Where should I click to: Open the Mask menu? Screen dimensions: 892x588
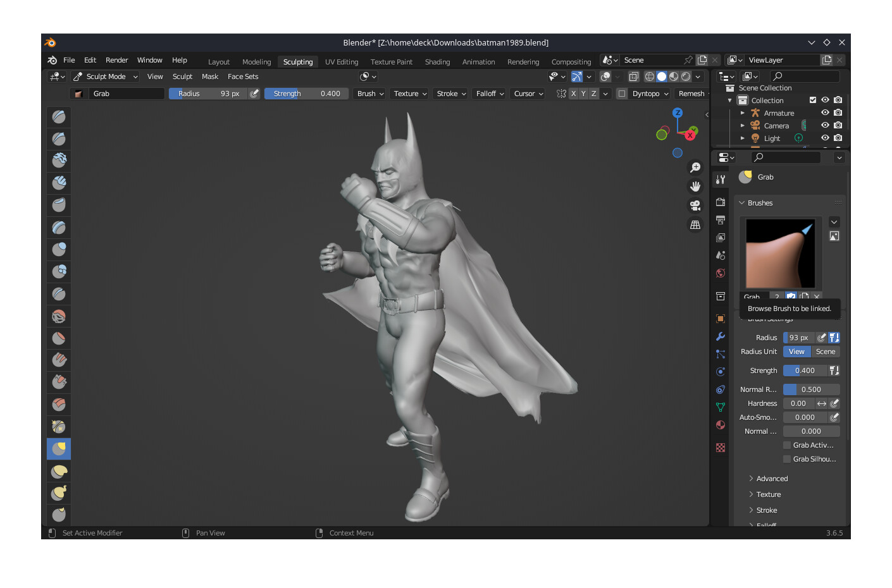coord(210,77)
